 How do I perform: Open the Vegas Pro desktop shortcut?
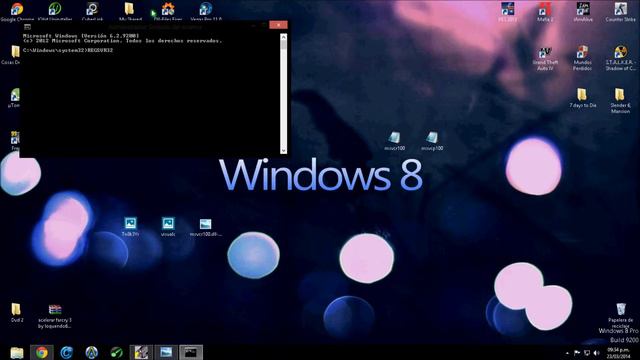[206, 11]
